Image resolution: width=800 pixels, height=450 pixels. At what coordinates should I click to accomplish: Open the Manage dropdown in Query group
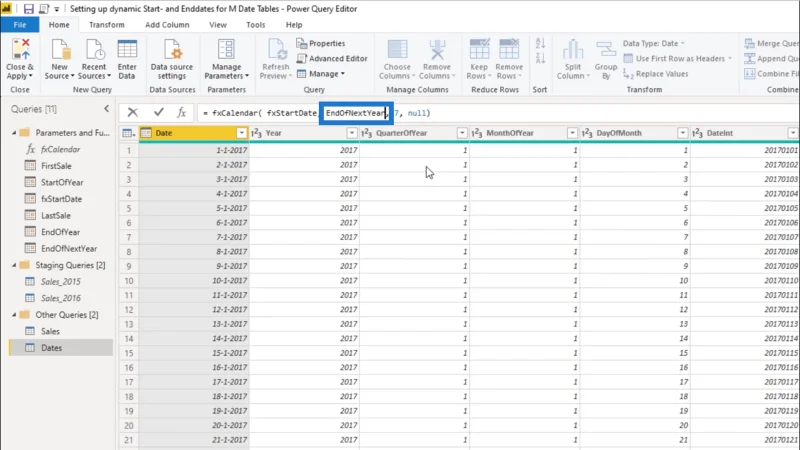click(x=321, y=74)
